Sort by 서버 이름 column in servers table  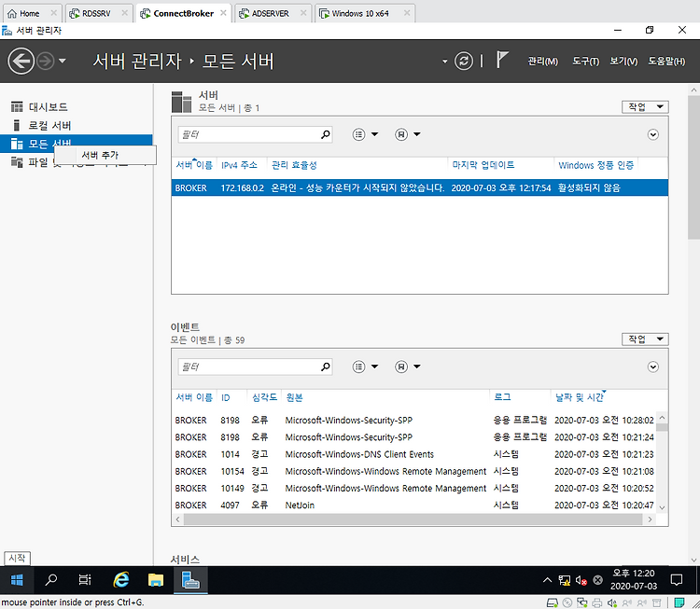(x=194, y=165)
